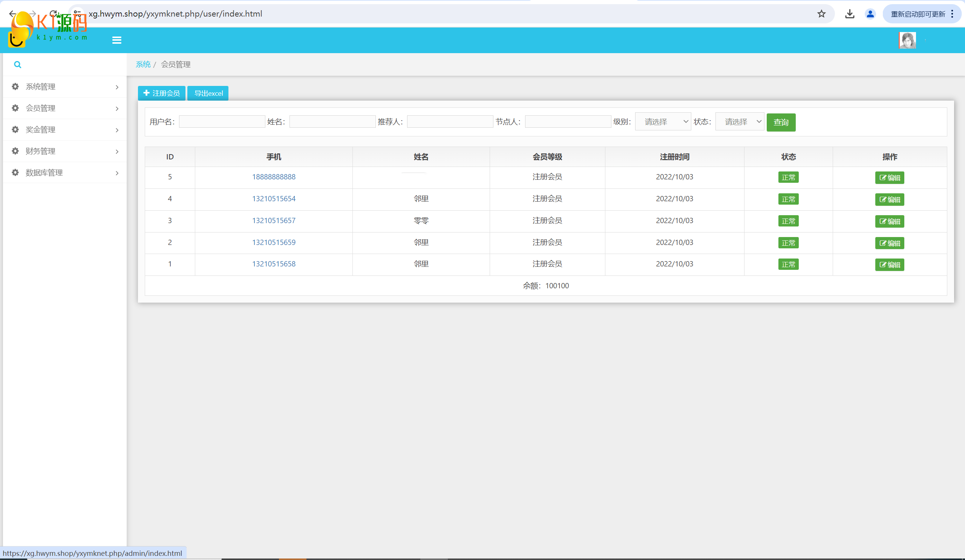The width and height of the screenshot is (965, 560).
Task: Click 正常 status badge for ID 3
Action: pos(789,221)
